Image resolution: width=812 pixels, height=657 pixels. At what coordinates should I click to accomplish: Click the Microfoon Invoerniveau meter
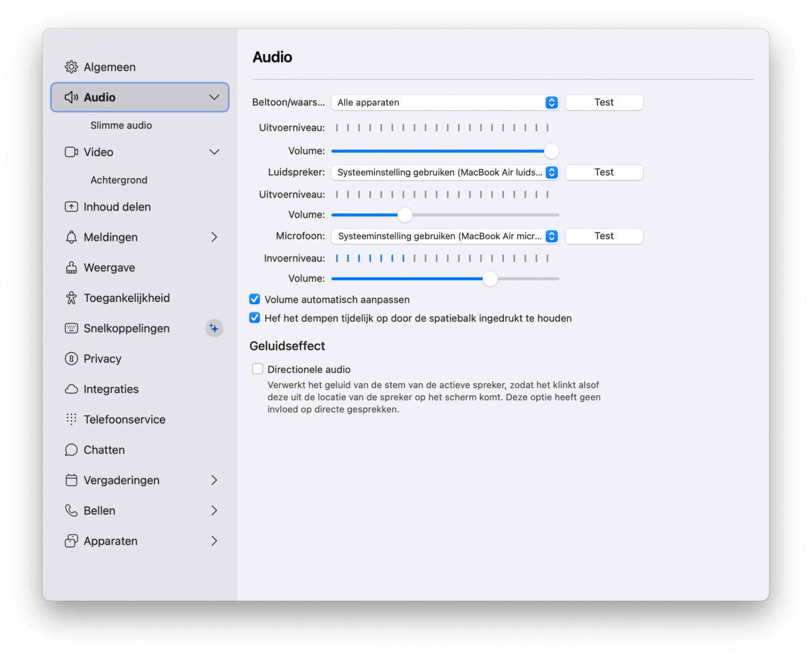[x=442, y=258]
